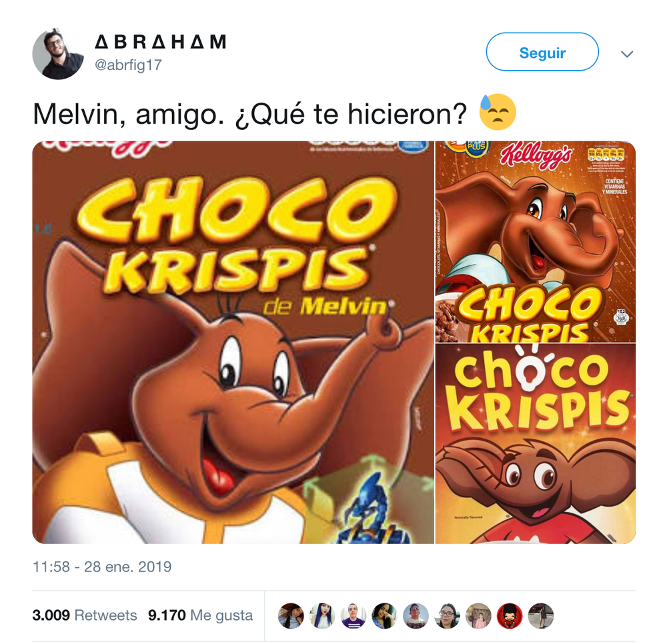The width and height of the screenshot is (667, 644).
Task: Open Abraham's profile avatar photo
Action: pyautogui.click(x=58, y=53)
